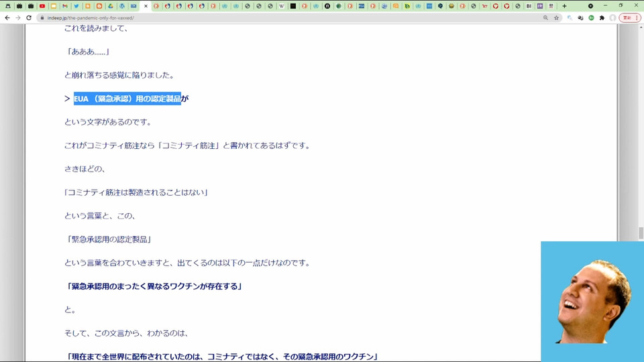This screenshot has height=362, width=644.
Task: Click text これを読みまして、
Action: 96,28
